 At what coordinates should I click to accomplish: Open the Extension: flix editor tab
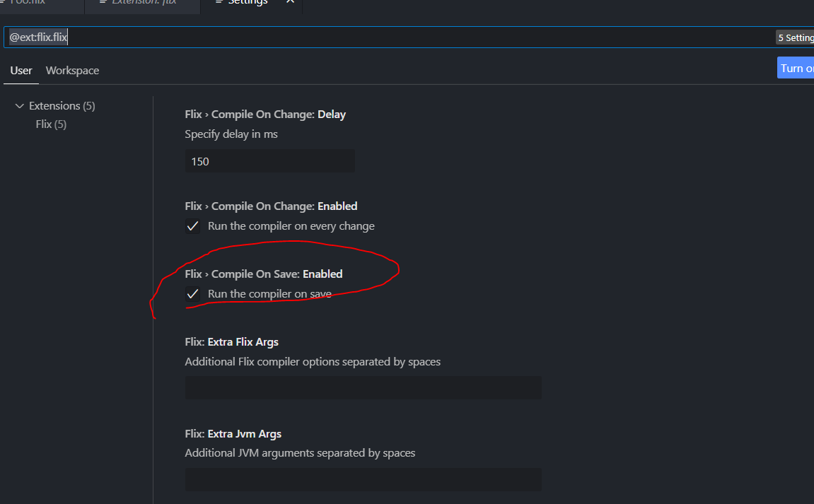click(141, 2)
